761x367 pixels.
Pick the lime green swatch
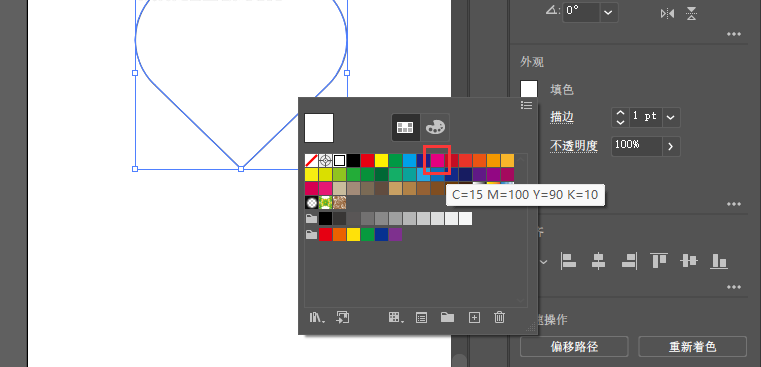pos(339,174)
